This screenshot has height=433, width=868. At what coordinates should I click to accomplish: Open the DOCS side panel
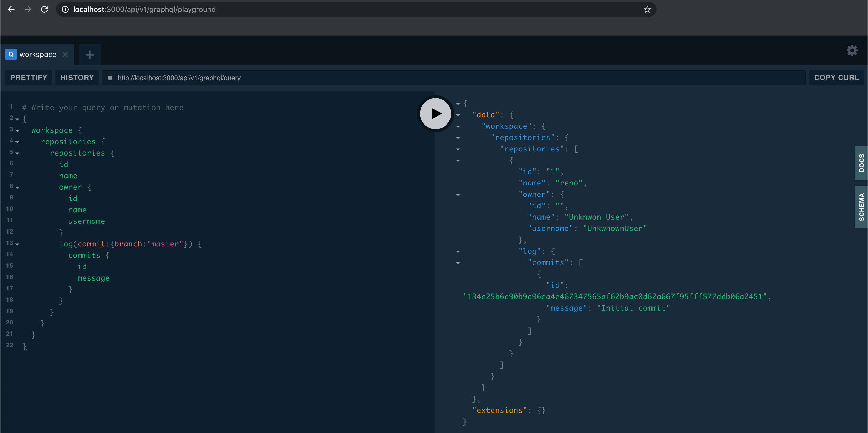tap(861, 163)
